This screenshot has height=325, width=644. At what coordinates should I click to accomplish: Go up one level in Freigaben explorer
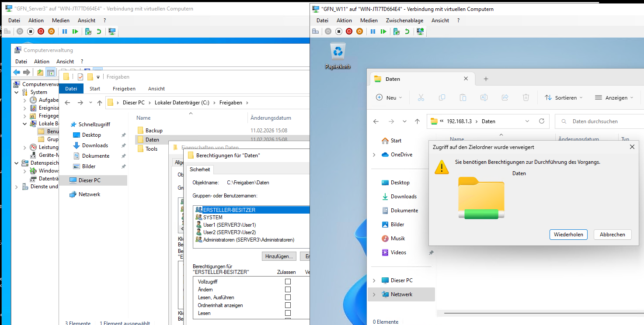100,103
